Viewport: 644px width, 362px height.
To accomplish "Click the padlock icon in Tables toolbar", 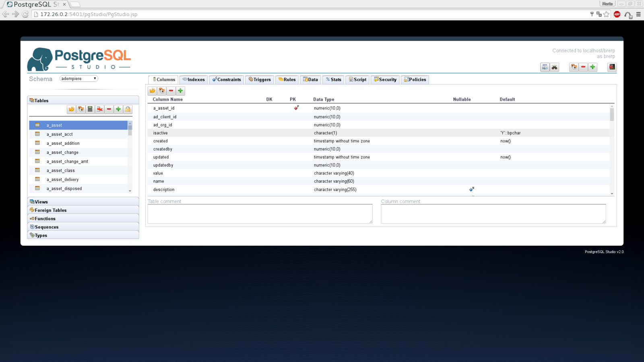I will 128,109.
